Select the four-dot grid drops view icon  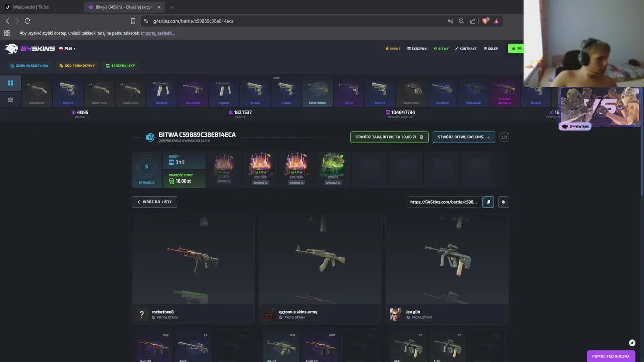(10, 83)
